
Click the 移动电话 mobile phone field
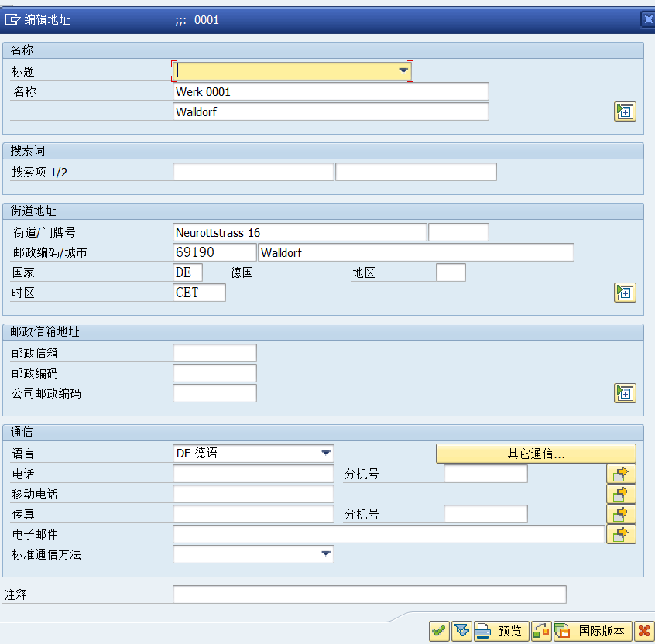click(253, 494)
